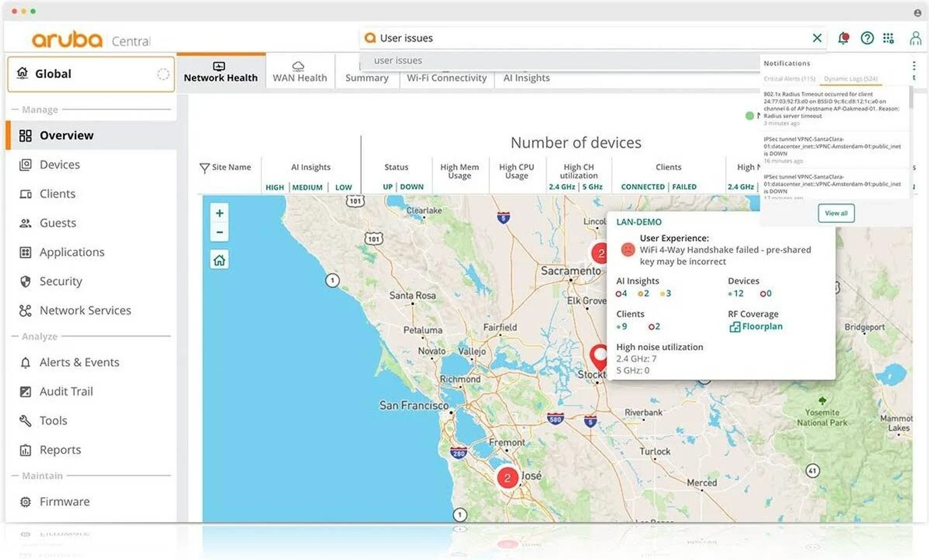This screenshot has height=560, width=929.
Task: Open the help question mark icon
Action: coord(867,38)
